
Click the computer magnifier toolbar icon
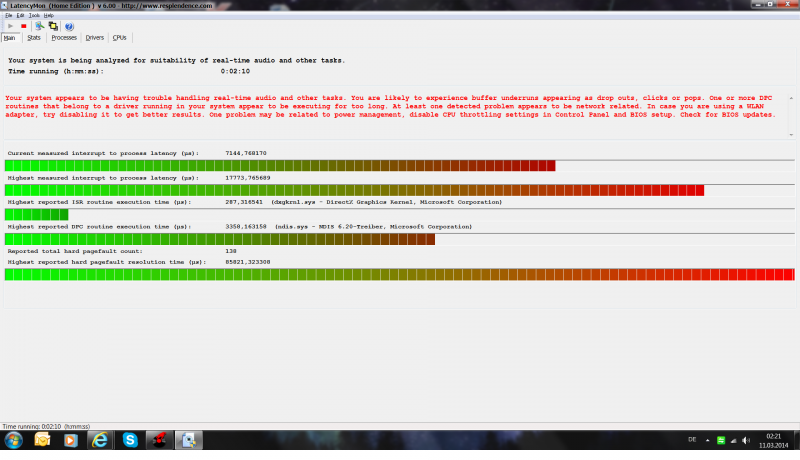[x=39, y=26]
